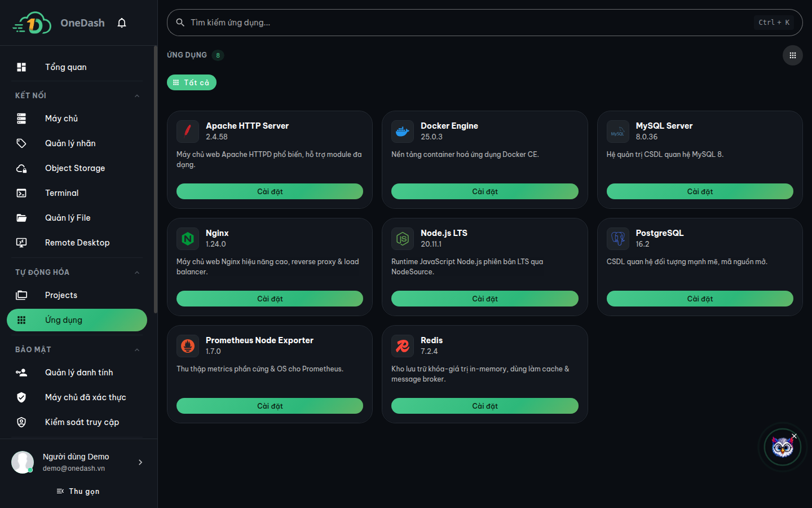
Task: Click the Object Storage cloud icon
Action: click(21, 168)
